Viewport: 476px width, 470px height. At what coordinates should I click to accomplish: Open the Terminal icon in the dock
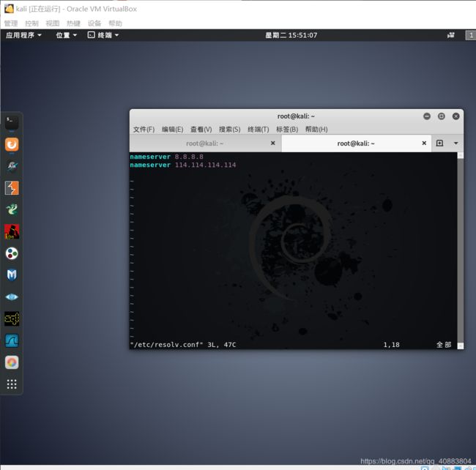click(12, 122)
